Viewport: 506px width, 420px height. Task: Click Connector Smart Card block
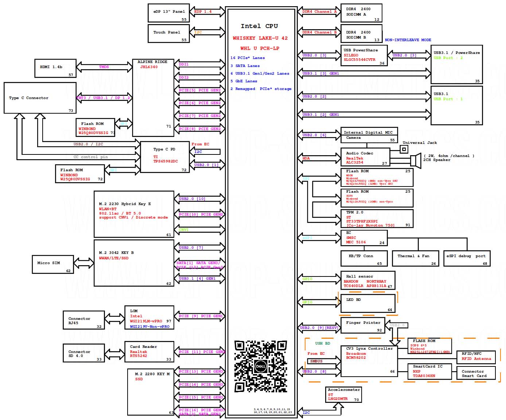coord(476,373)
